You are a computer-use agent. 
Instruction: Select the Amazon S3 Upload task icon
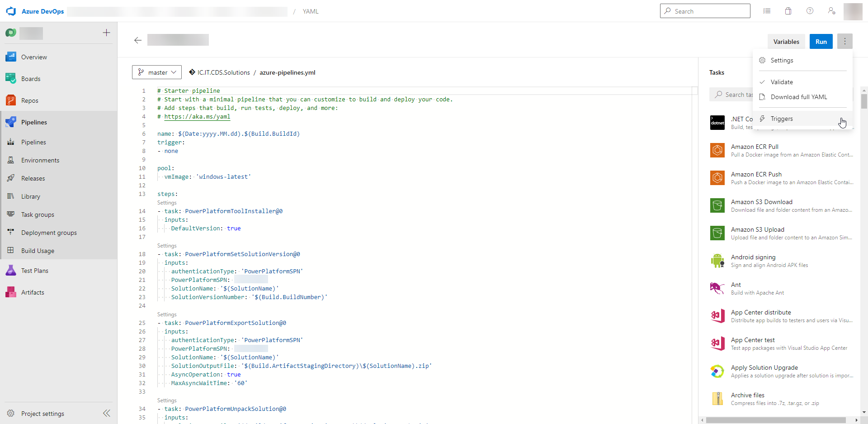(717, 233)
